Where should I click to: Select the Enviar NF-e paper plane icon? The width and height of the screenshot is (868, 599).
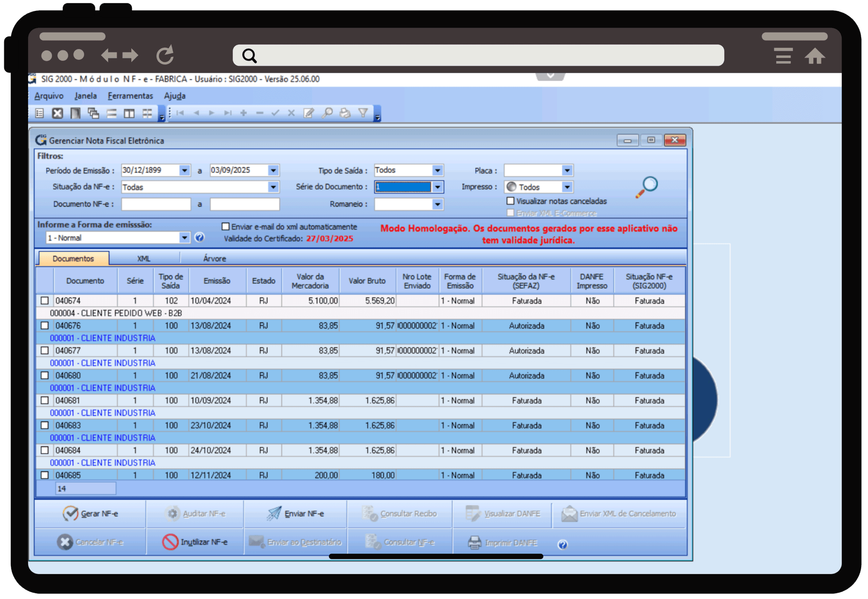[x=274, y=513]
